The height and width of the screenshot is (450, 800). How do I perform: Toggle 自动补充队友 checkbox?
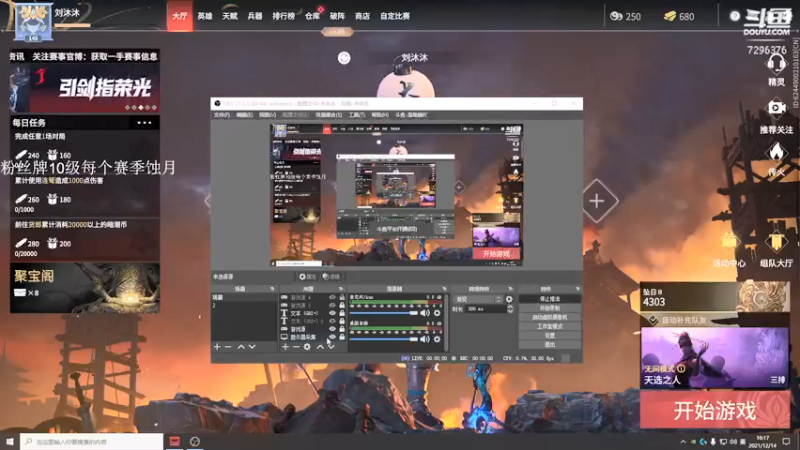(653, 320)
